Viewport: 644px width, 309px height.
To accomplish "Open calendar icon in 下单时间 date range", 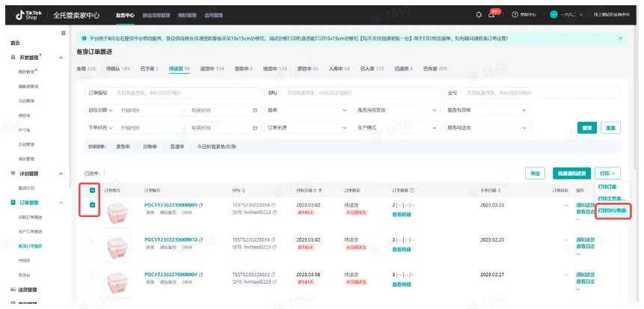I will (255, 128).
